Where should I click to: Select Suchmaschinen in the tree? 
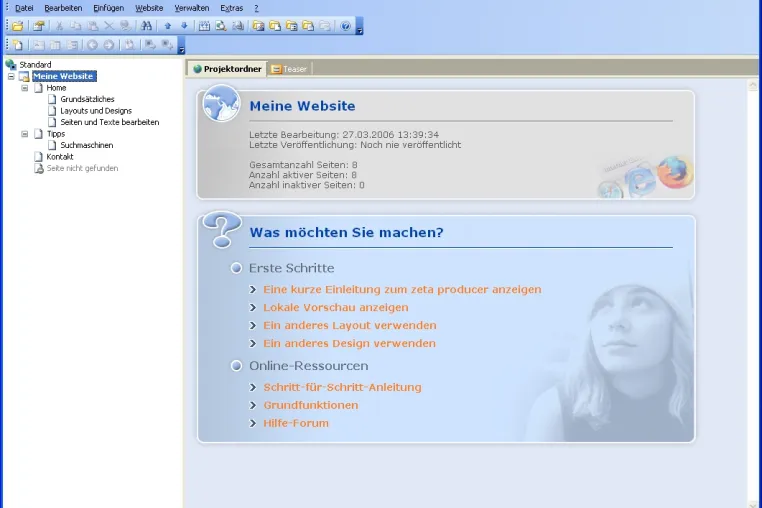(87, 145)
